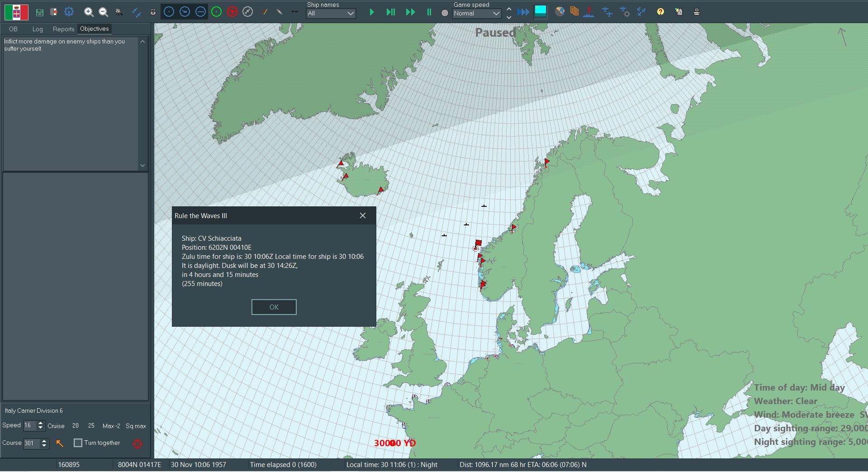Screen dimensions: 868x472
Task: Click the green fast-forward button
Action: click(410, 12)
